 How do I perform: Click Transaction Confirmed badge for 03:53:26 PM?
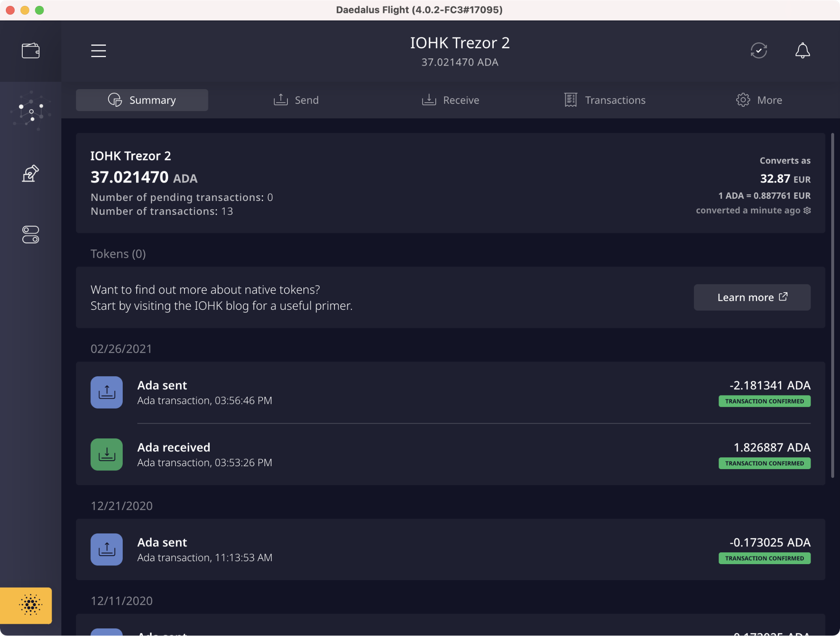coord(764,463)
